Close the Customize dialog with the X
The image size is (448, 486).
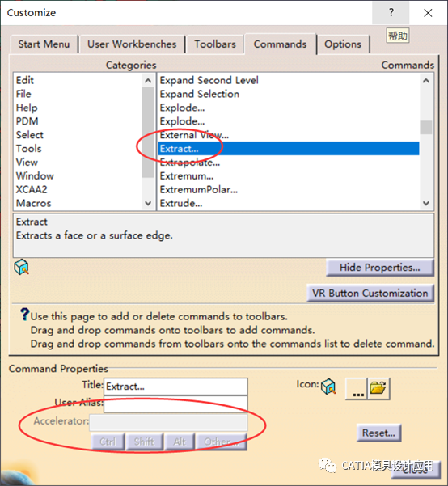click(x=428, y=13)
